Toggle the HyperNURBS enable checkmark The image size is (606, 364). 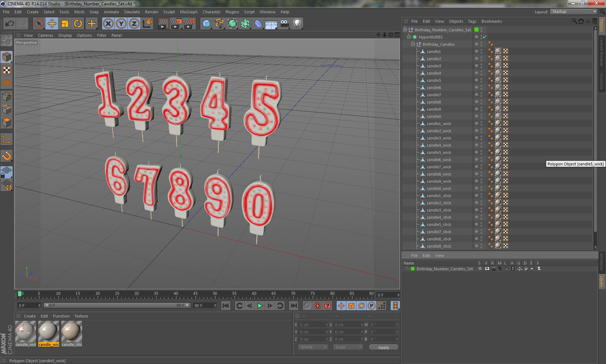(x=485, y=37)
